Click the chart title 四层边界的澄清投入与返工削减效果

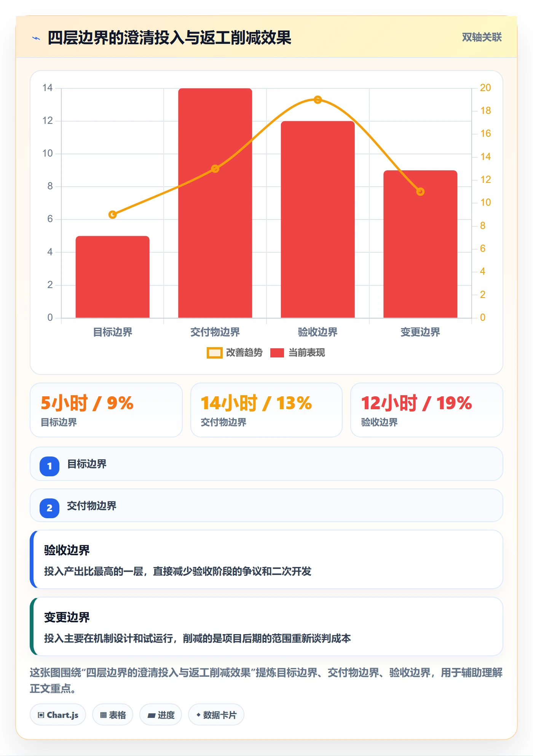(x=169, y=38)
